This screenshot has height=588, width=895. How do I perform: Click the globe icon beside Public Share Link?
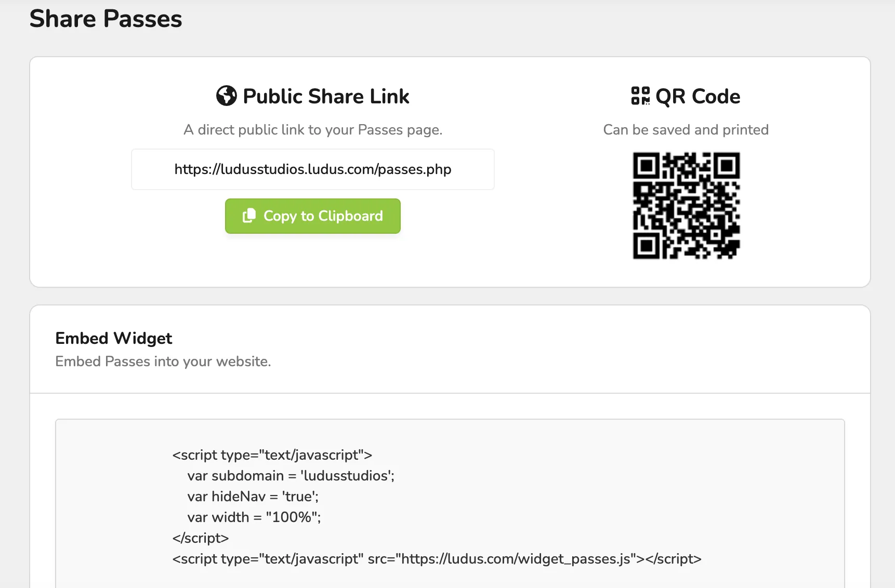click(x=226, y=96)
